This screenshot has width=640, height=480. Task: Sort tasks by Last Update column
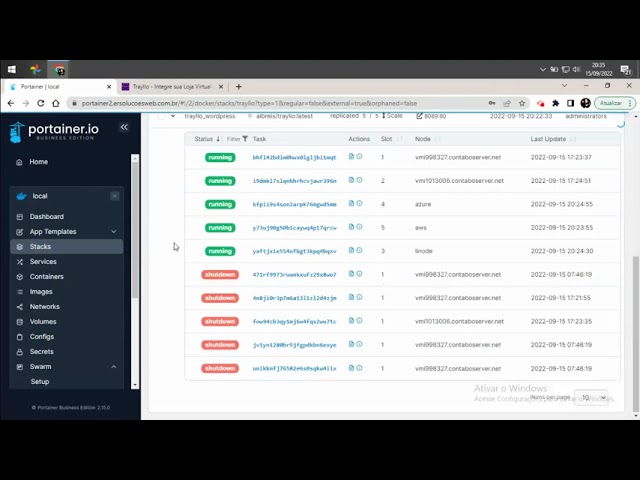pyautogui.click(x=553, y=139)
